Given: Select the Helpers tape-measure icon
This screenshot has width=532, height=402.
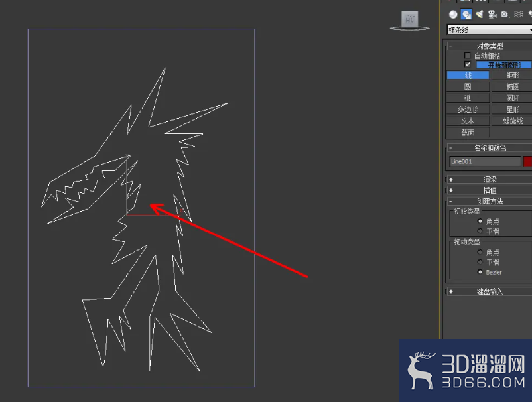Looking at the screenshot, I should tap(505, 14).
